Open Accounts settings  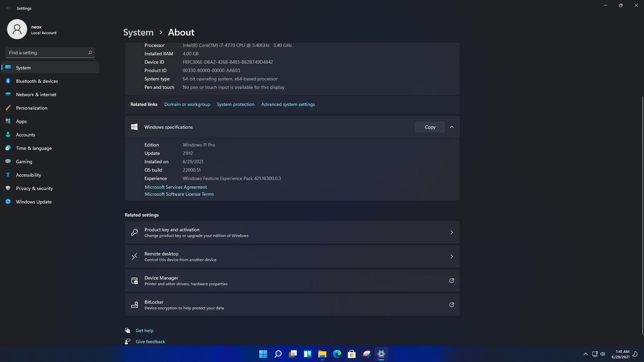(50, 135)
